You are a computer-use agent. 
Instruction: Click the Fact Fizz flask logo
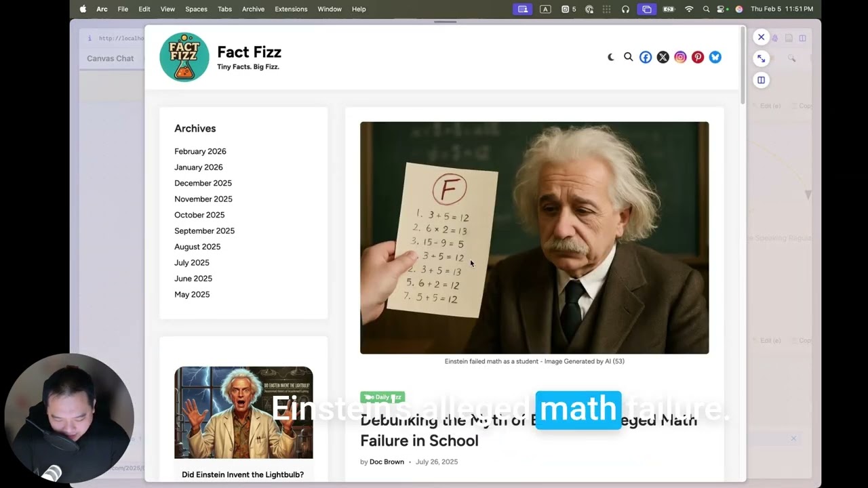(x=184, y=58)
